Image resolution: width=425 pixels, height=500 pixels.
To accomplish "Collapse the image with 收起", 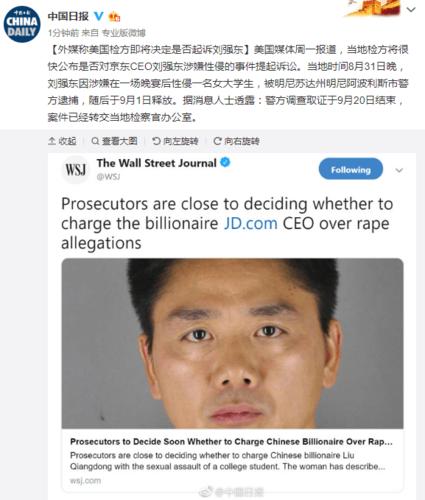I will pyautogui.click(x=62, y=141).
